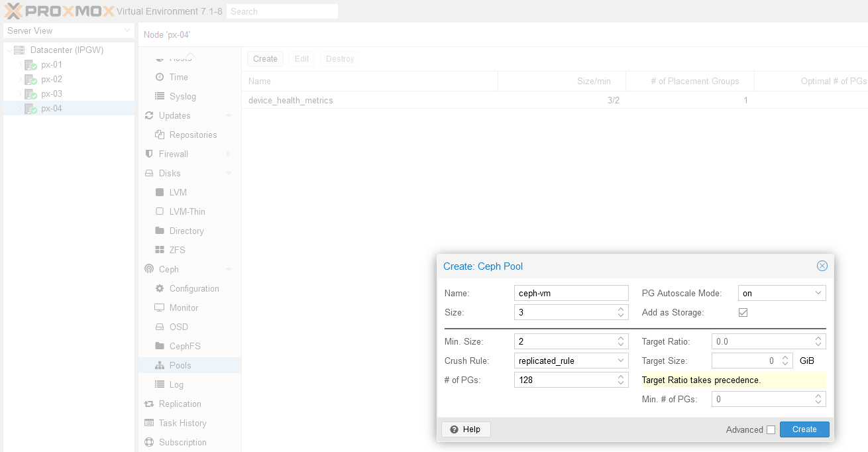
Task: Click the Firewall shield icon
Action: (149, 154)
